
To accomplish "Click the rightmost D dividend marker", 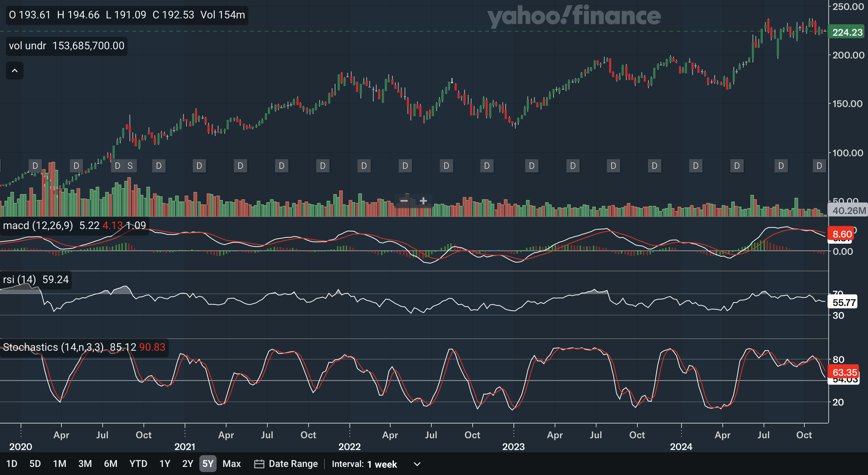I will (x=819, y=166).
